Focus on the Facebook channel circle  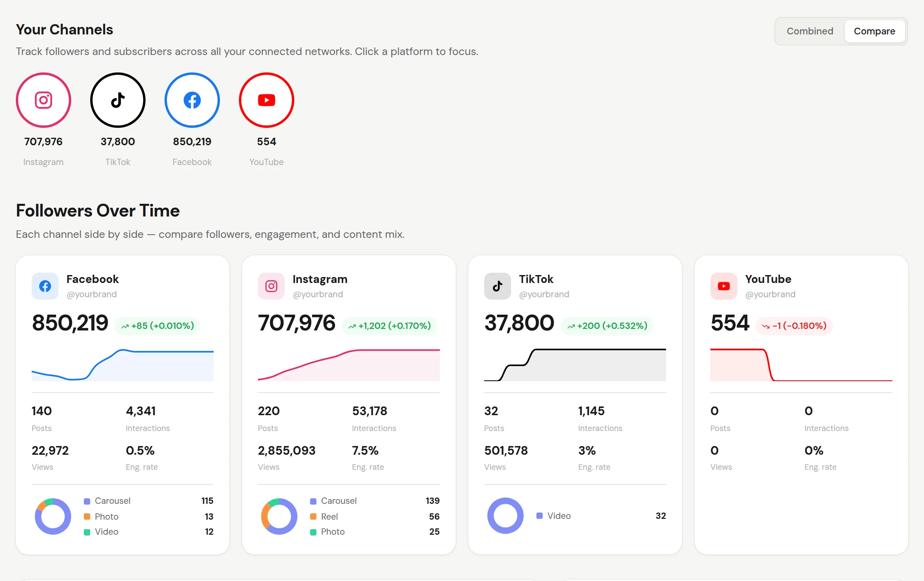tap(192, 100)
